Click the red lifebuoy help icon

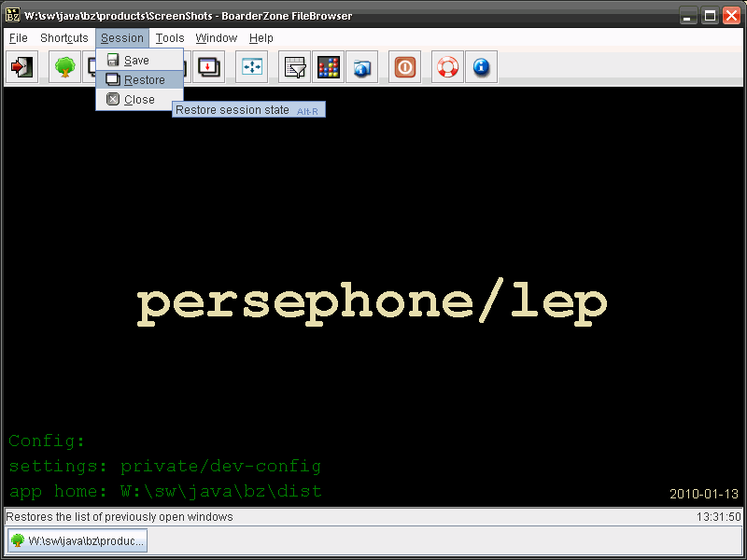pyautogui.click(x=448, y=67)
